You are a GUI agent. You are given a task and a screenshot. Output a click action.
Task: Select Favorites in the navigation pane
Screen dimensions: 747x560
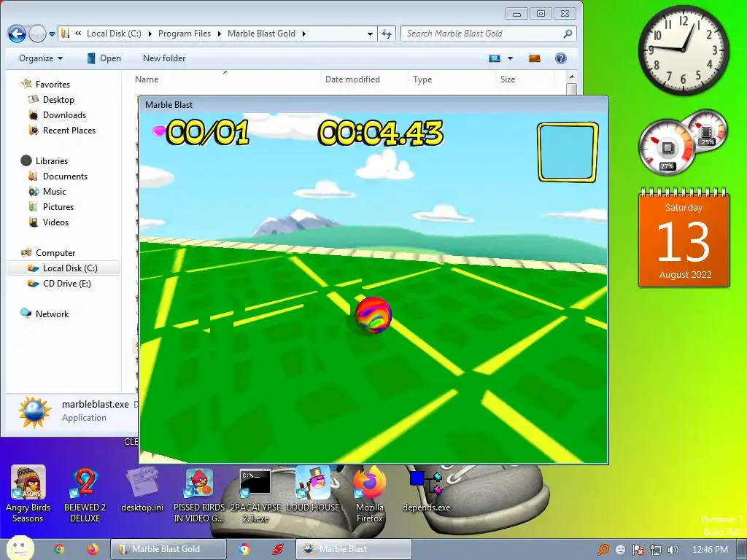tap(47, 85)
